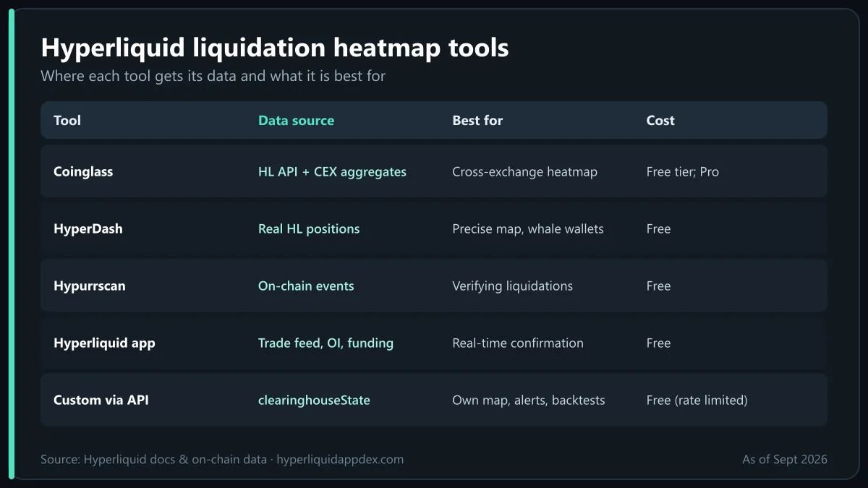The width and height of the screenshot is (868, 488).
Task: Click the 'Real-time confirmation' cell
Action: coord(518,343)
